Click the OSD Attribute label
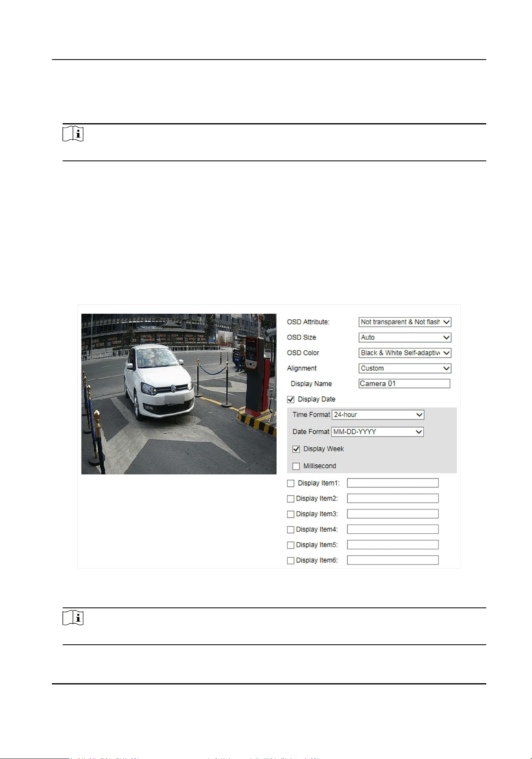The image size is (532, 759). point(308,322)
